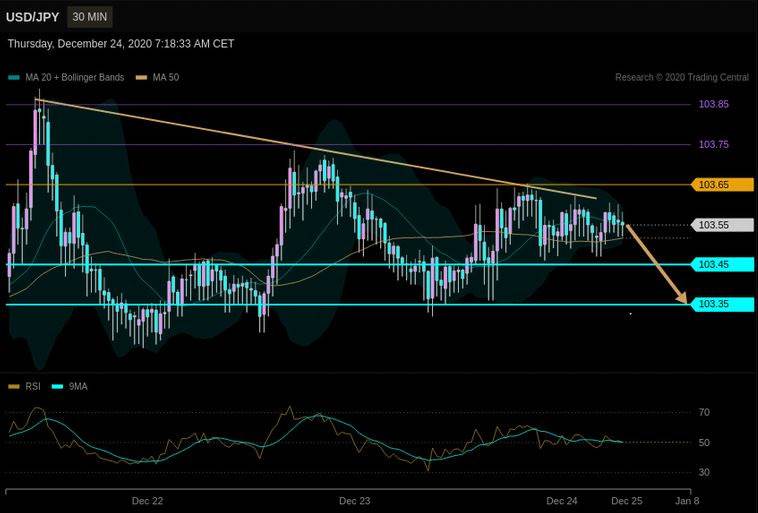Click the Dec 23 date axis label
The image size is (758, 513).
coord(354,501)
